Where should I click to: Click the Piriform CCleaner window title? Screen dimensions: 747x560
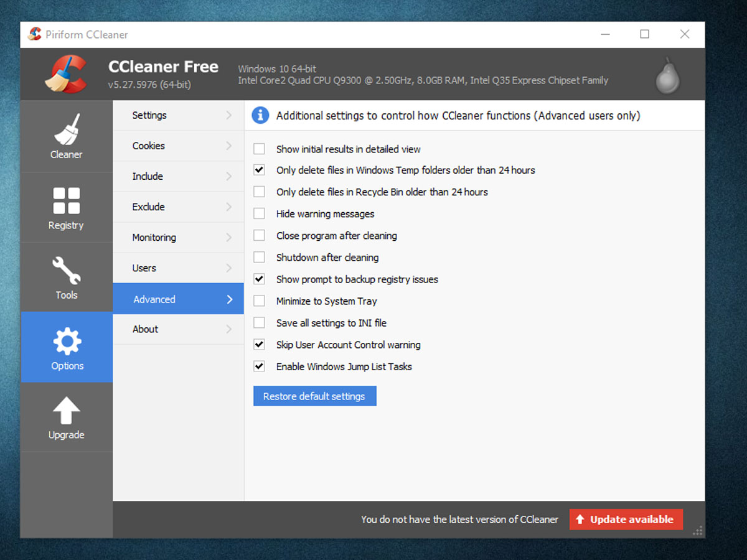[87, 35]
